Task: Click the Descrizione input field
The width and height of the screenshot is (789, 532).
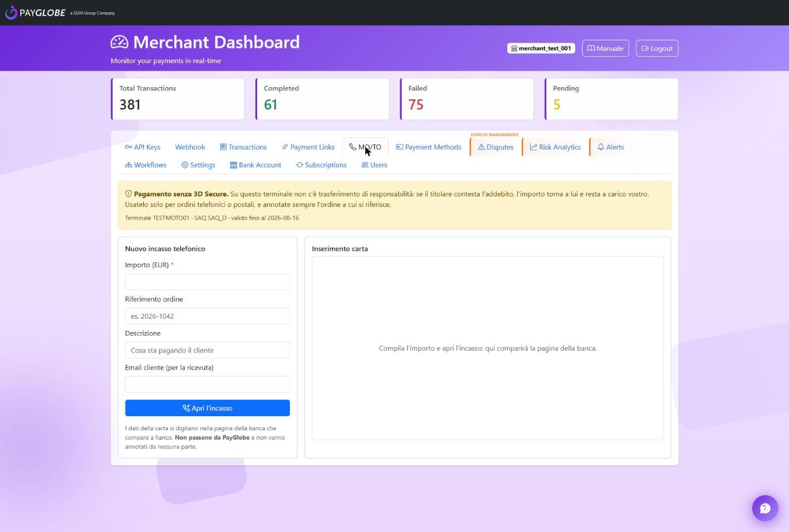Action: click(x=207, y=350)
